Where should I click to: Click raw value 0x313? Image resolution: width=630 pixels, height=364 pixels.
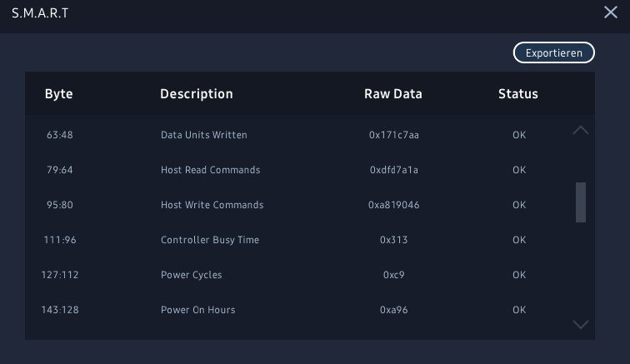pos(393,240)
